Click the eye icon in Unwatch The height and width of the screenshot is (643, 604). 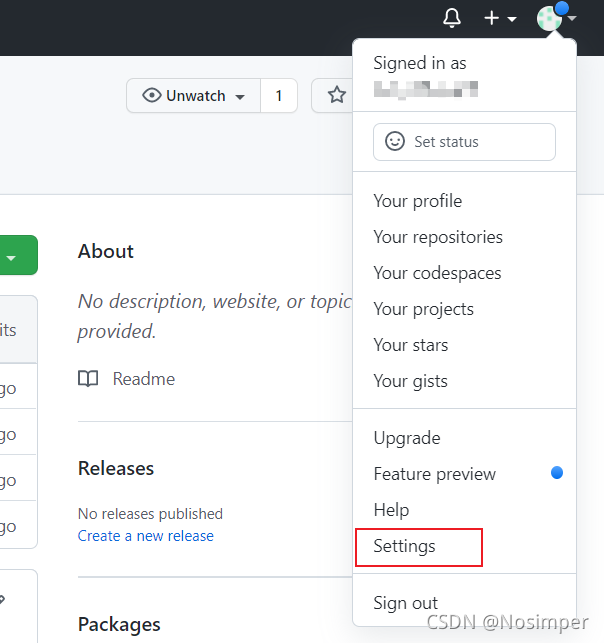(152, 95)
